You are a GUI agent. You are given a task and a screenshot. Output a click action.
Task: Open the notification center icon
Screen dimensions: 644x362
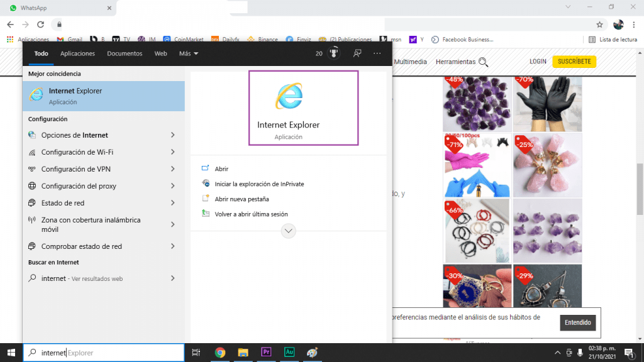pyautogui.click(x=629, y=353)
